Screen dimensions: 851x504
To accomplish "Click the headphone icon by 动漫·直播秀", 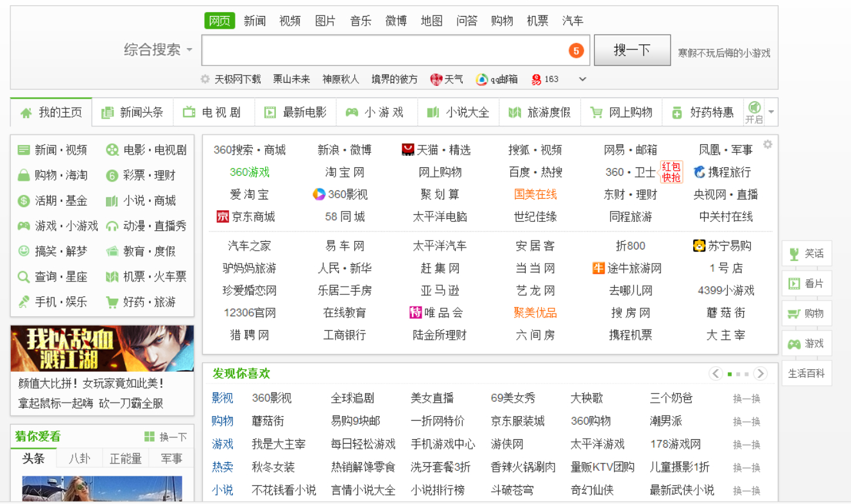I will [112, 226].
